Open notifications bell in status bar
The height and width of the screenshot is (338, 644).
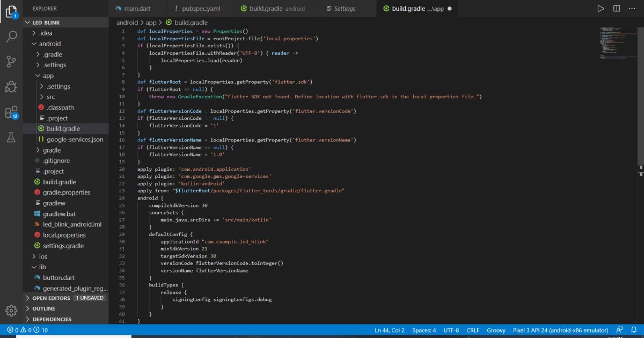634,330
